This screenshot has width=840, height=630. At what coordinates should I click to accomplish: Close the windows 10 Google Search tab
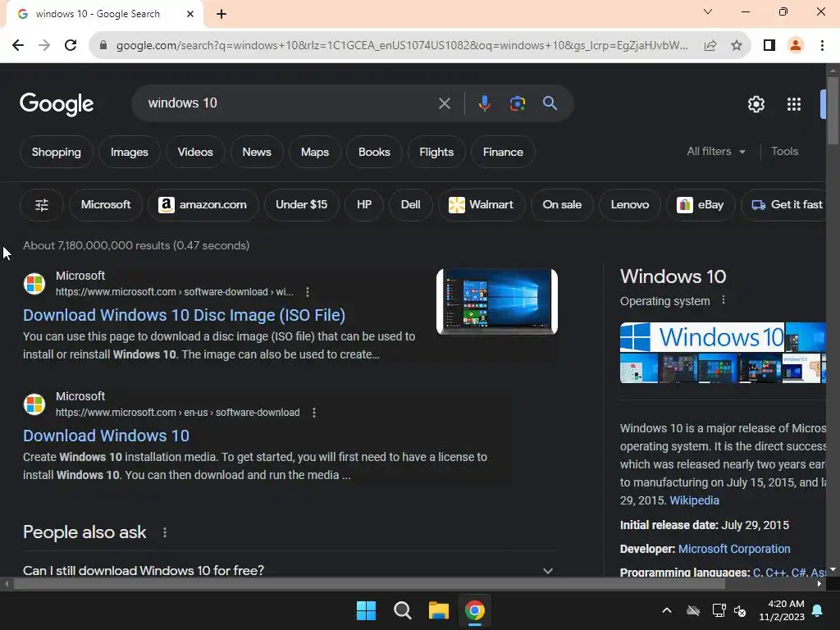pyautogui.click(x=190, y=14)
